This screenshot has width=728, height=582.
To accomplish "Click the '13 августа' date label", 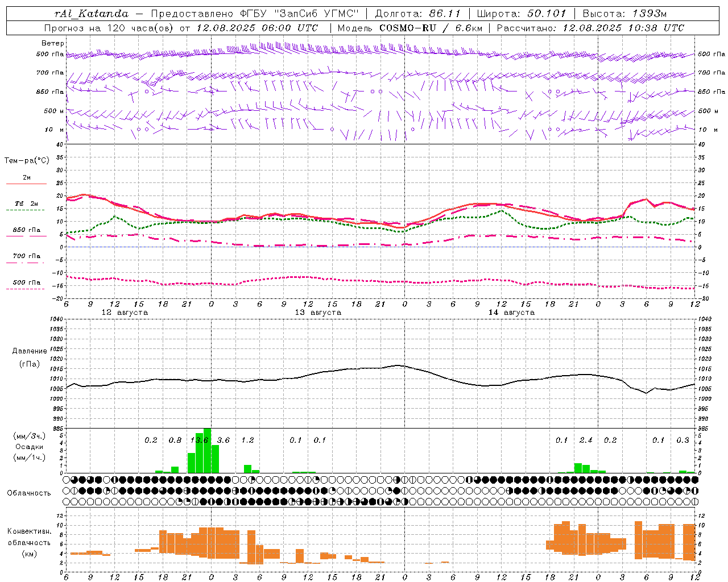I will [318, 313].
